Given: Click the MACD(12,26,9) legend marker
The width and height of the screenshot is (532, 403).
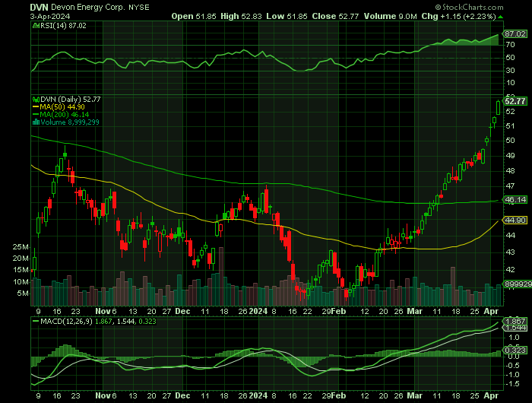Looking at the screenshot, I should point(33,322).
